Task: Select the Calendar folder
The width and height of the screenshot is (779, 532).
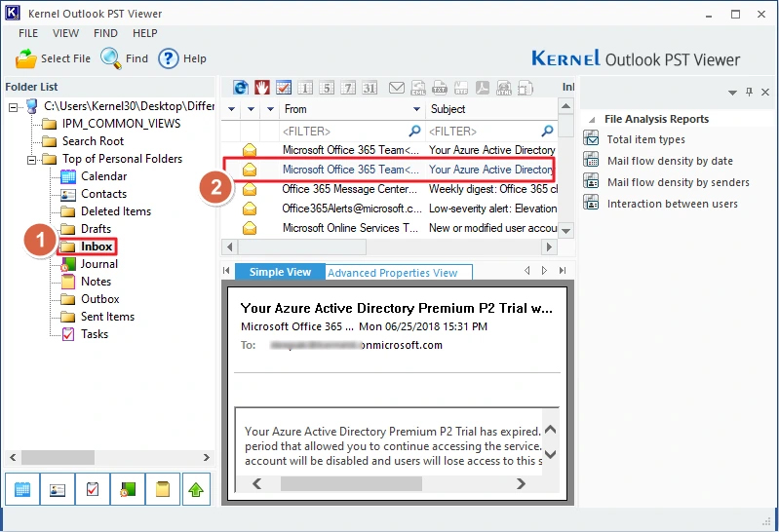Action: pyautogui.click(x=103, y=175)
